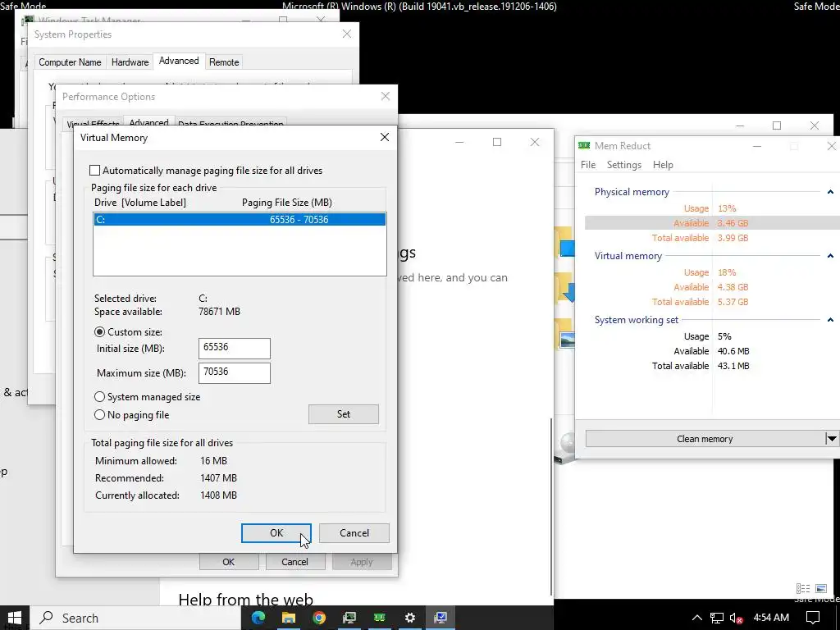840x630 pixels.
Task: Open Microsoft Edge from the taskbar
Action: point(258,618)
